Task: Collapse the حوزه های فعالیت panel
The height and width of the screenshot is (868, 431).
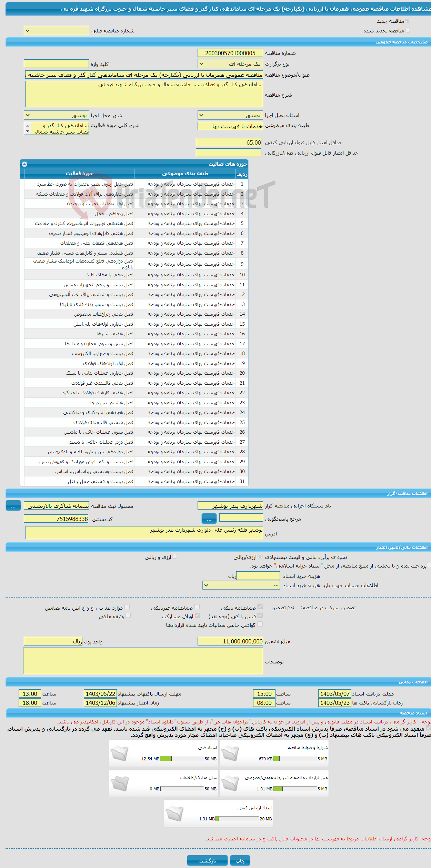Action: pyautogui.click(x=24, y=164)
